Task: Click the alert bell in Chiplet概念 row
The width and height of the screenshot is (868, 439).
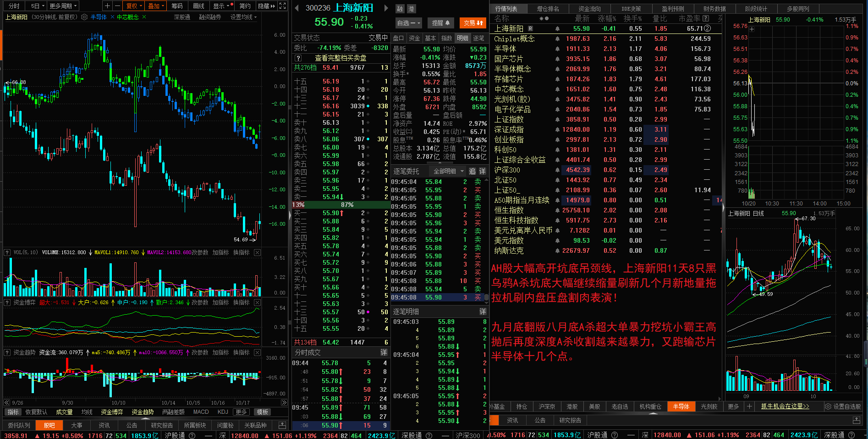Action: click(x=557, y=39)
